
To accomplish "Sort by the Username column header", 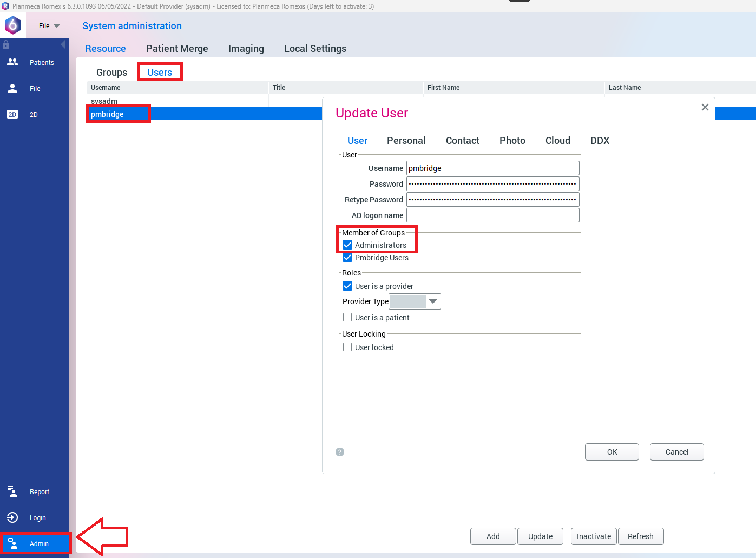I will tap(178, 88).
